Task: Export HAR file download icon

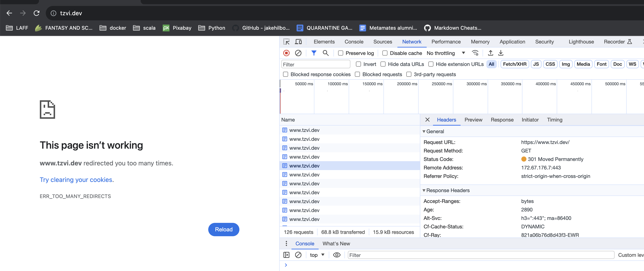Action: (501, 53)
